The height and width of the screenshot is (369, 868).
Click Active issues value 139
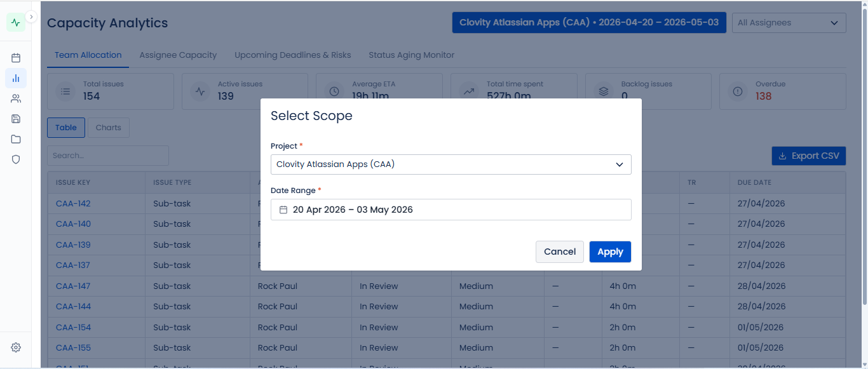click(x=226, y=97)
